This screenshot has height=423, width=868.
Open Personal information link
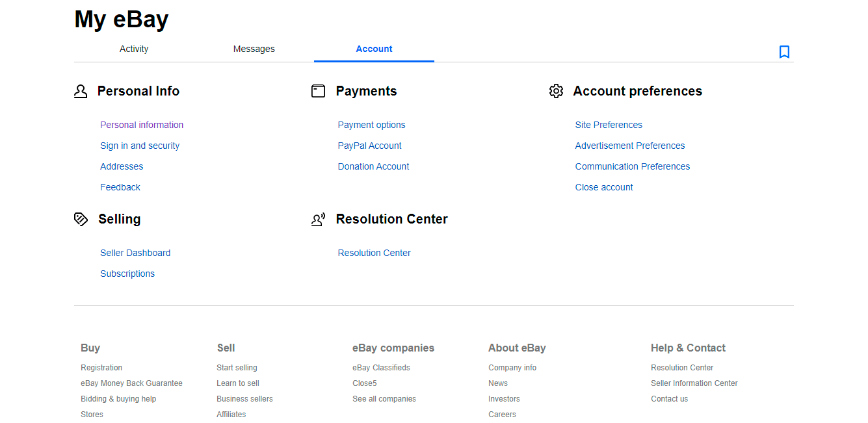[142, 125]
